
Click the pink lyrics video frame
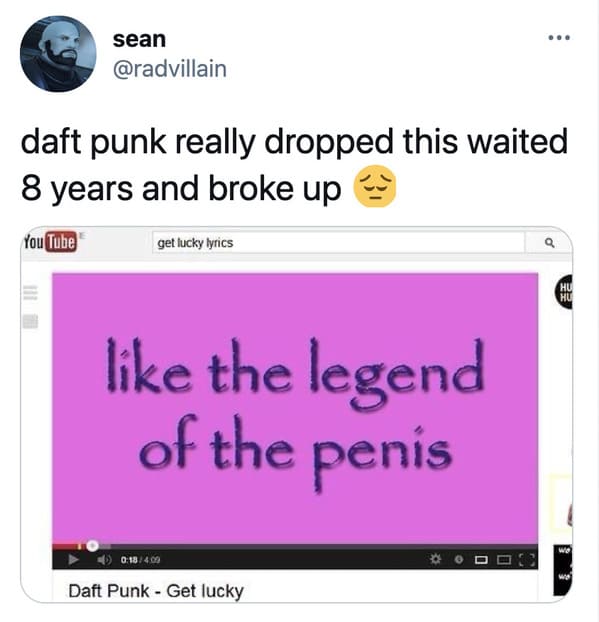click(295, 409)
